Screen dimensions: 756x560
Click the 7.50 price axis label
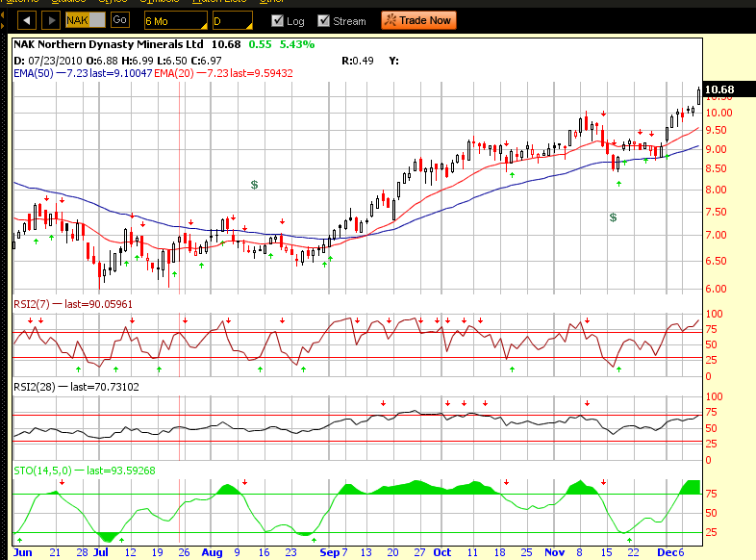pyautogui.click(x=716, y=213)
